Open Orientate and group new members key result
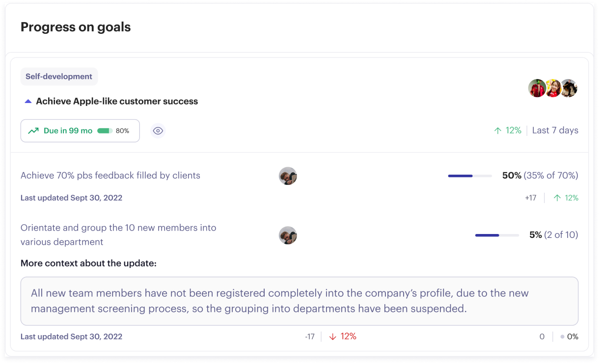 click(x=118, y=235)
